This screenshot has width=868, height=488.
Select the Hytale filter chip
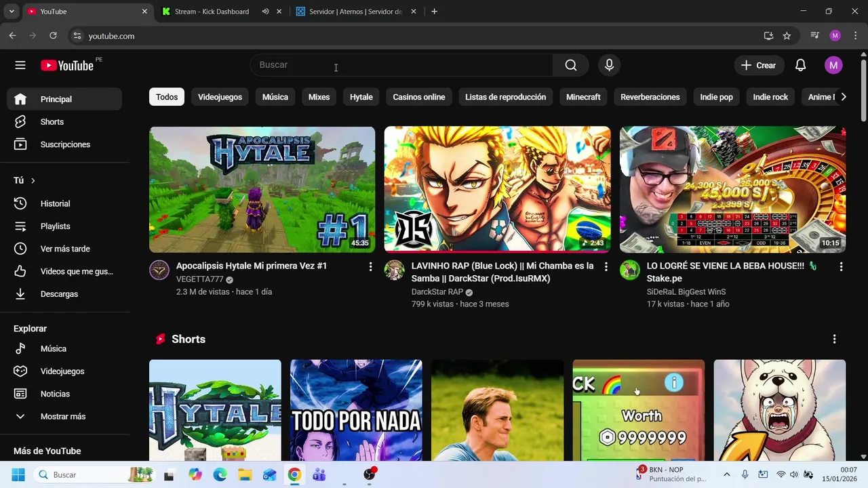click(361, 97)
